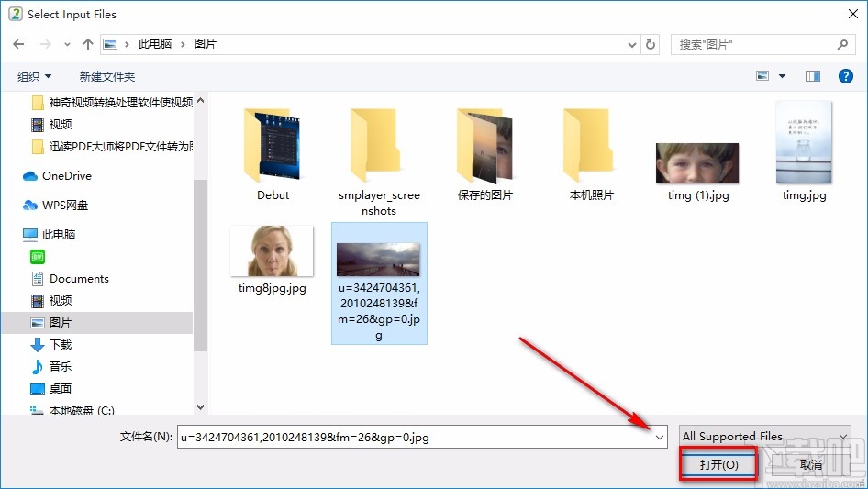Open OneDrive in the sidebar
The image size is (868, 489).
pos(57,176)
